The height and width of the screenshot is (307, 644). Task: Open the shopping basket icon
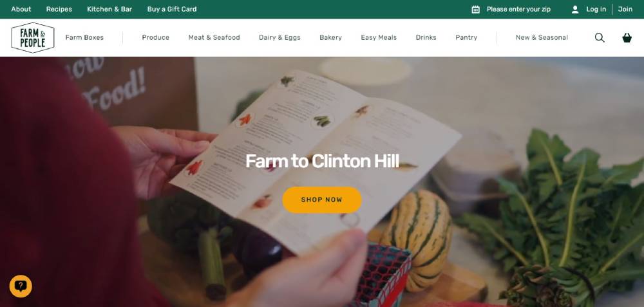[627, 38]
